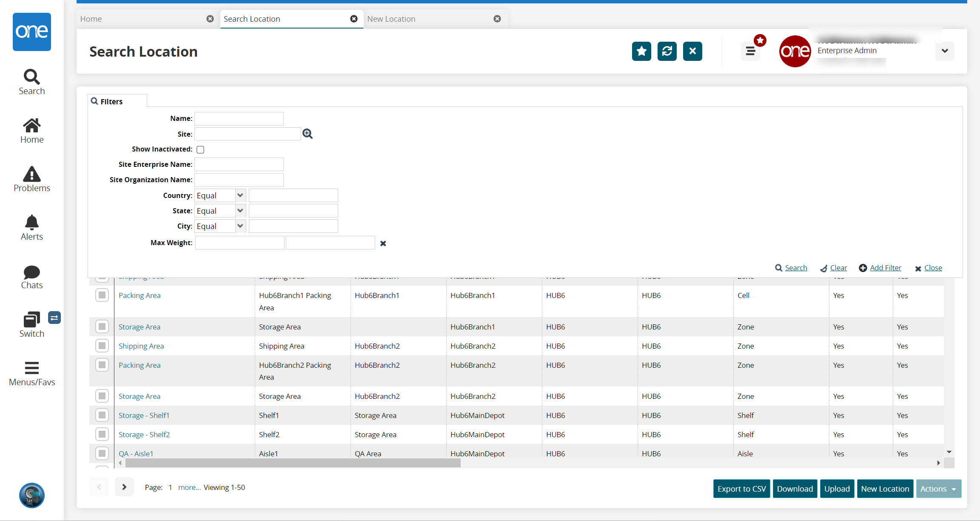Click the Add Filter link
This screenshot has height=521, width=980.
[885, 268]
